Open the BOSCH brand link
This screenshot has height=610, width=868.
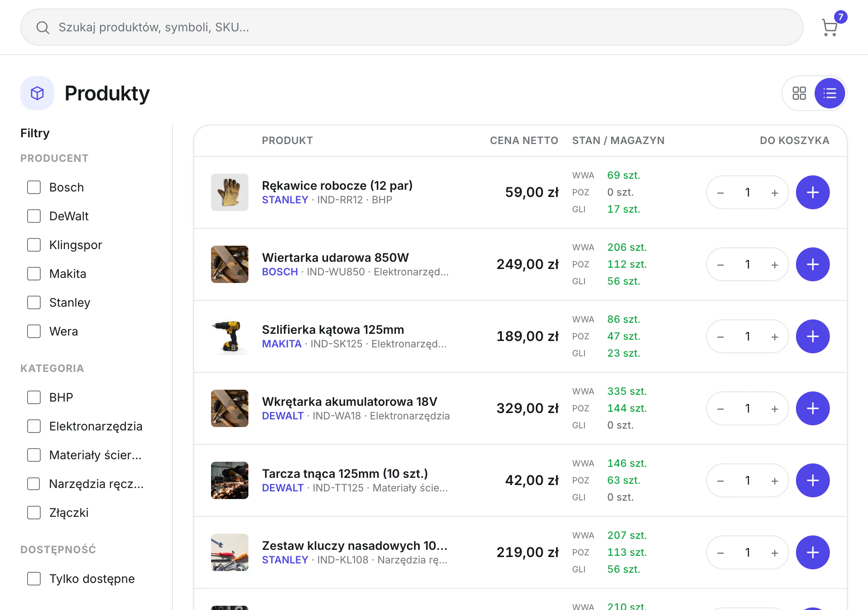280,272
